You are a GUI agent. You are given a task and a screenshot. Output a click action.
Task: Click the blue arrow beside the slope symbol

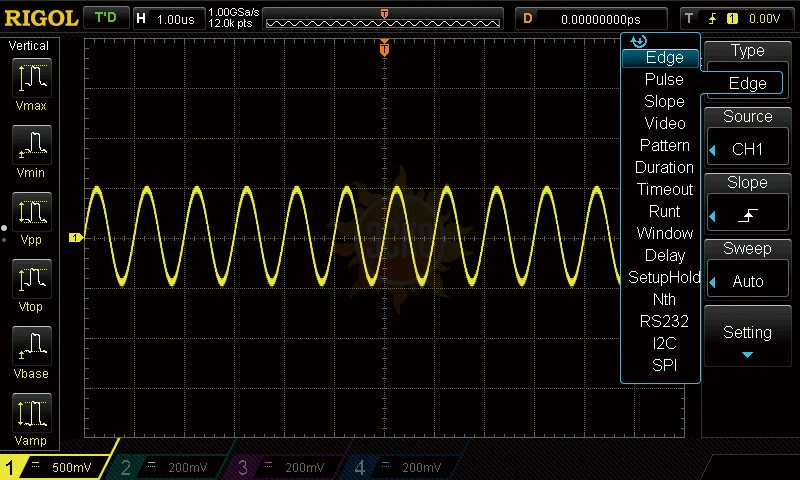click(713, 216)
